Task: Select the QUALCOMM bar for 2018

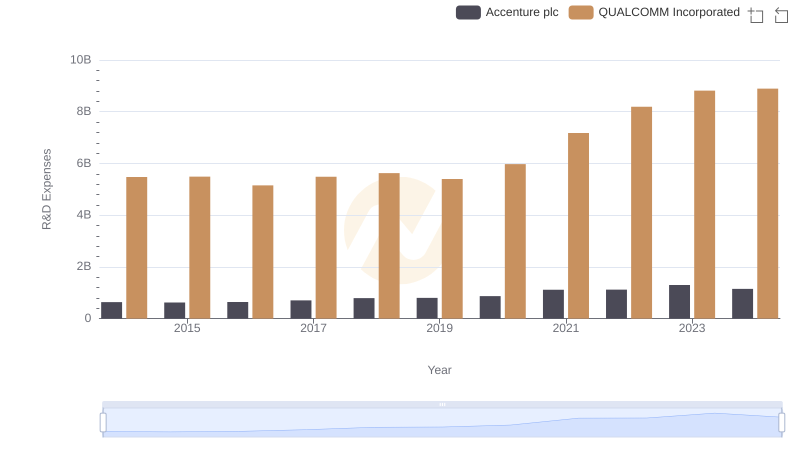Action: [x=389, y=246]
